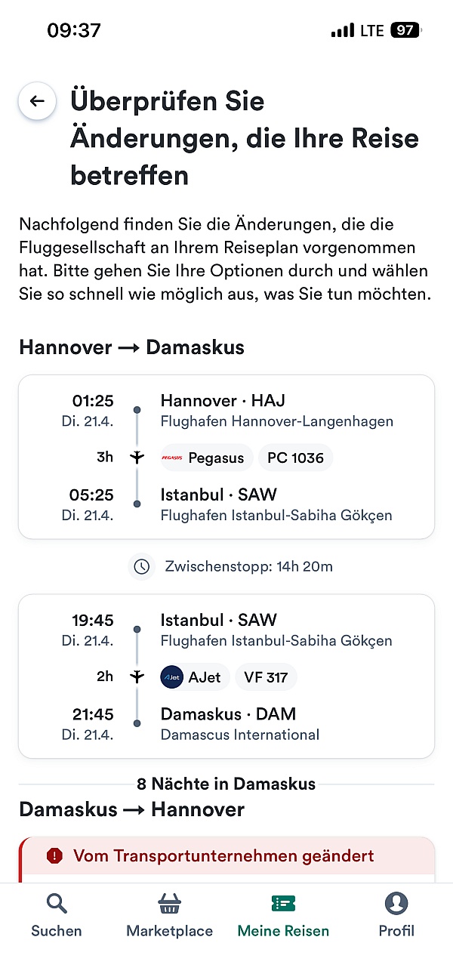
Task: Tap flight number PC 1036 chip
Action: tap(295, 458)
